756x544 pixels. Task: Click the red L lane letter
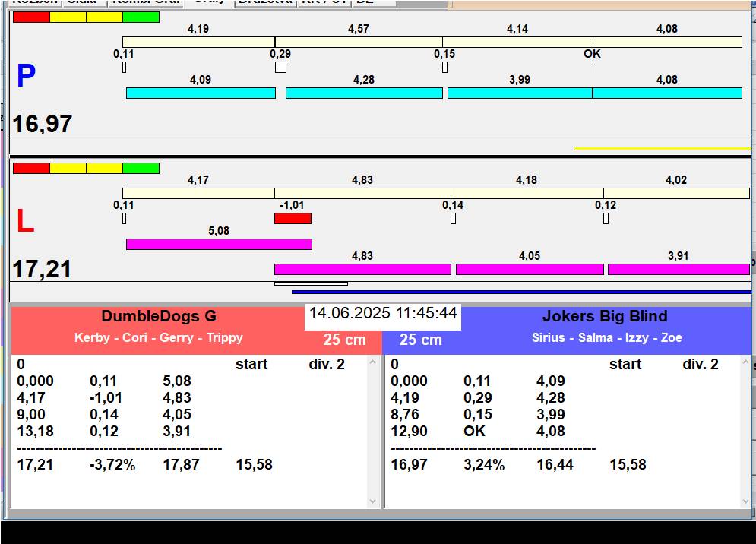(x=25, y=222)
